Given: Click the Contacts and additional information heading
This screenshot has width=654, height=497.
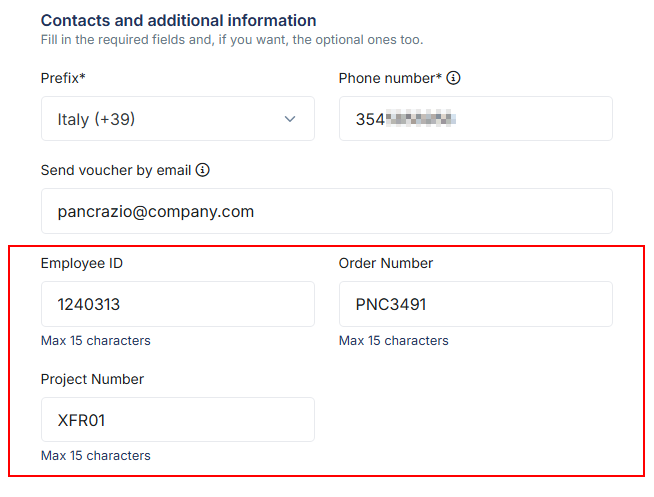Looking at the screenshot, I should pos(179,20).
